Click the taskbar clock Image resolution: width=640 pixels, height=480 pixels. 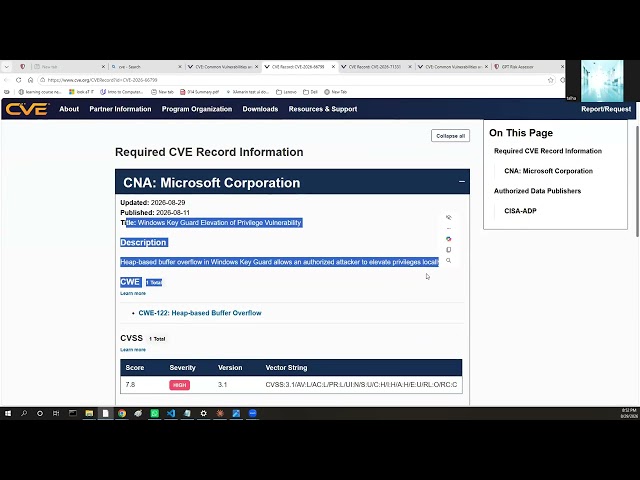point(629,413)
